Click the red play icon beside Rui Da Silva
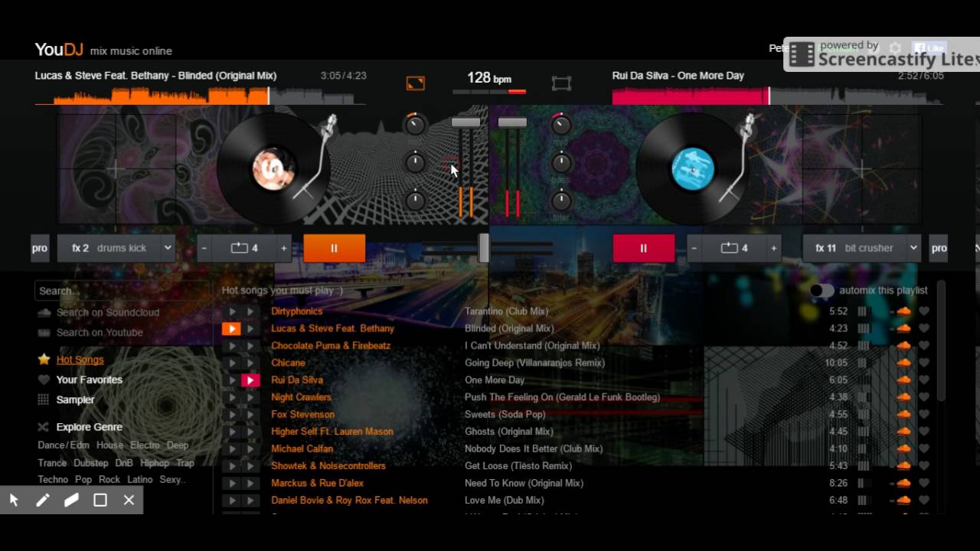 [x=250, y=380]
